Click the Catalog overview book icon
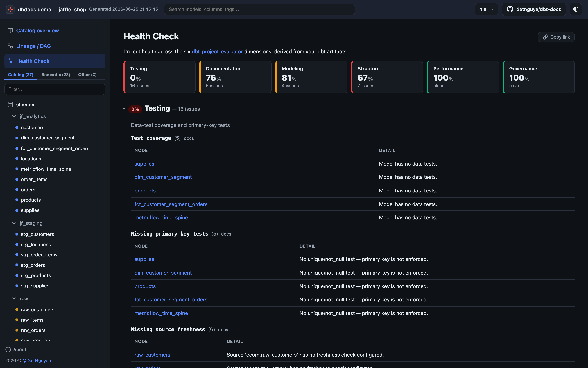 [10, 30]
